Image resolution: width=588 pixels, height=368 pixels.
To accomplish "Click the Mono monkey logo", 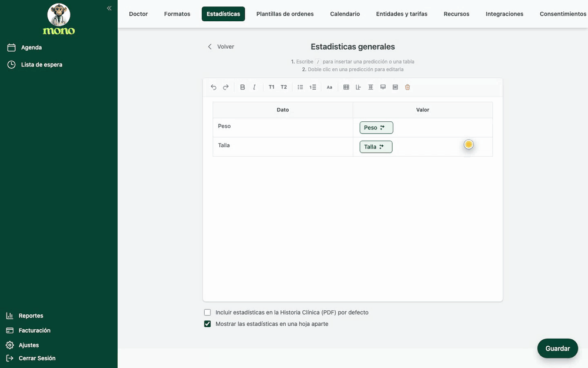I will coord(59,19).
